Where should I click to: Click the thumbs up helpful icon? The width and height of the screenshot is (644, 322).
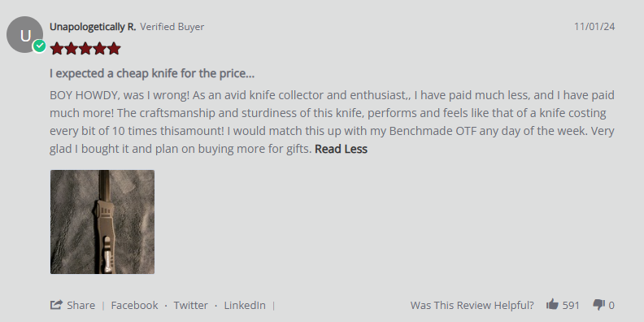(552, 305)
